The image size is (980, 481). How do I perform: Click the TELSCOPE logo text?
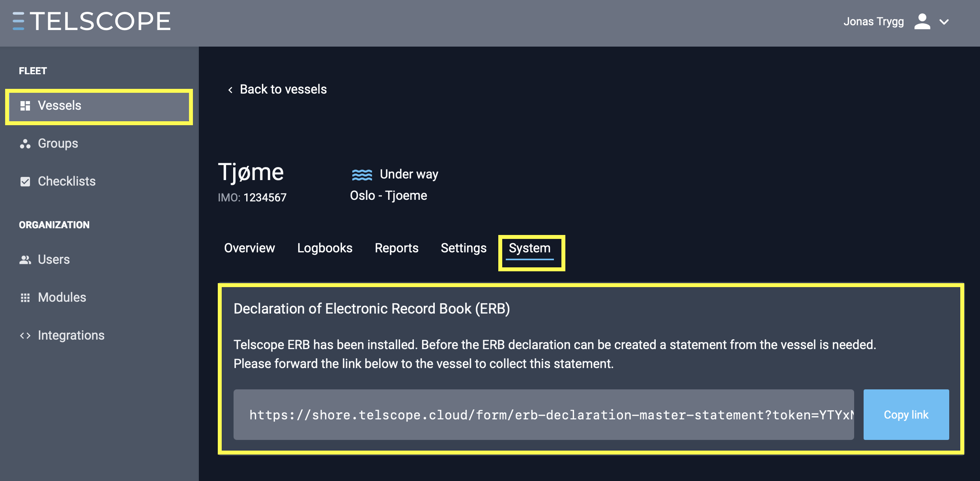coord(101,21)
